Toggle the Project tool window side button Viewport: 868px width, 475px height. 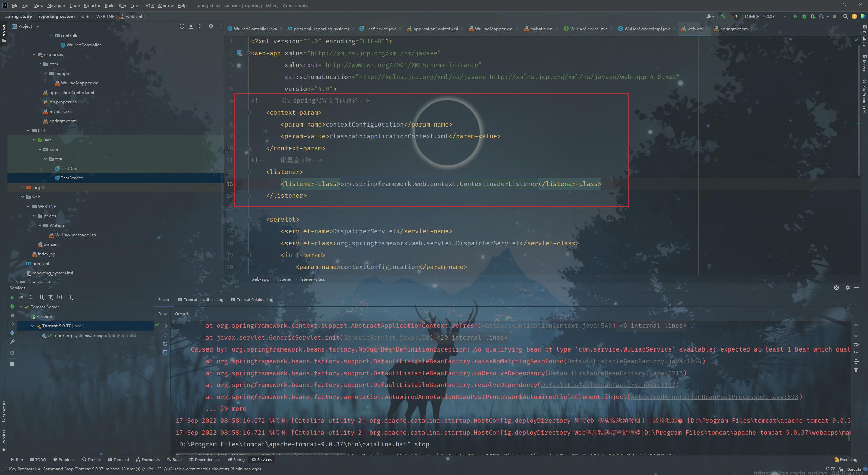tap(4, 33)
